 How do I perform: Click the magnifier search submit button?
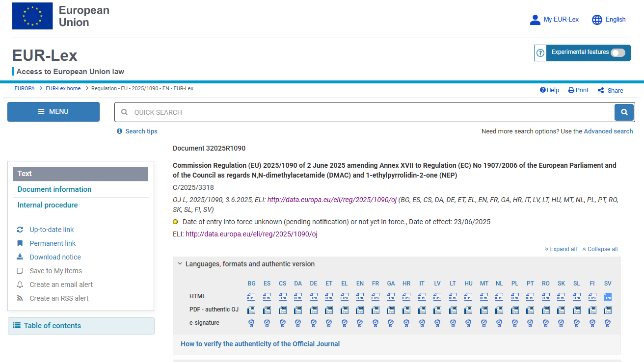point(624,112)
